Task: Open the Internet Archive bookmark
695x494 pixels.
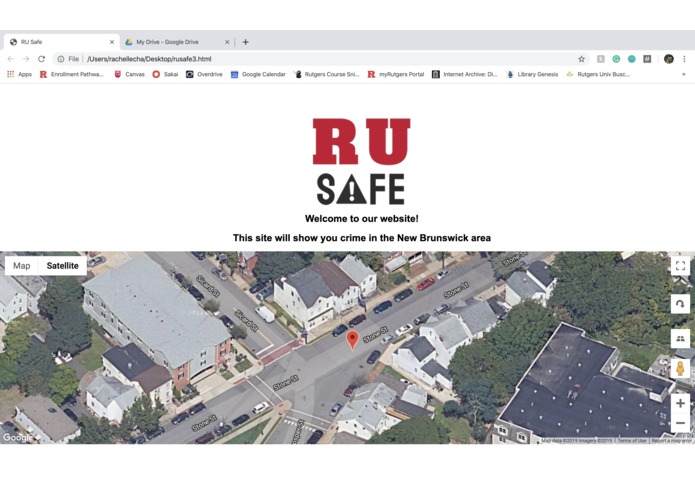Action: pos(465,74)
